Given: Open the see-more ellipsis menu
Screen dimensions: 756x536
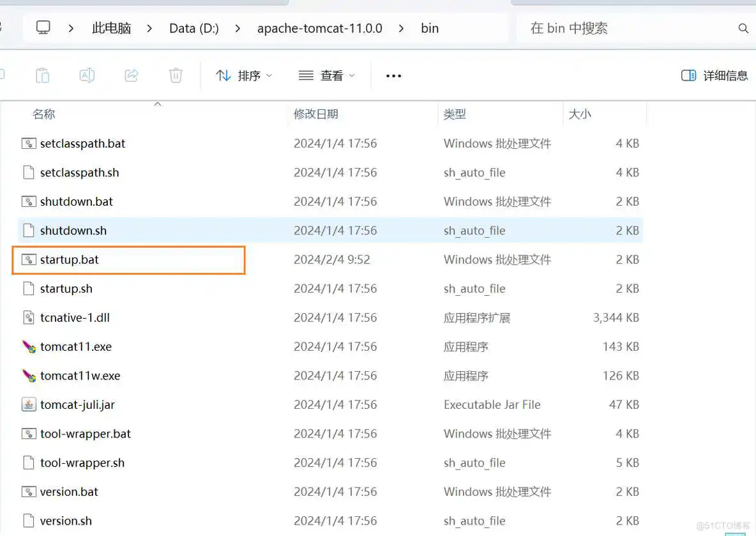Looking at the screenshot, I should pyautogui.click(x=393, y=75).
